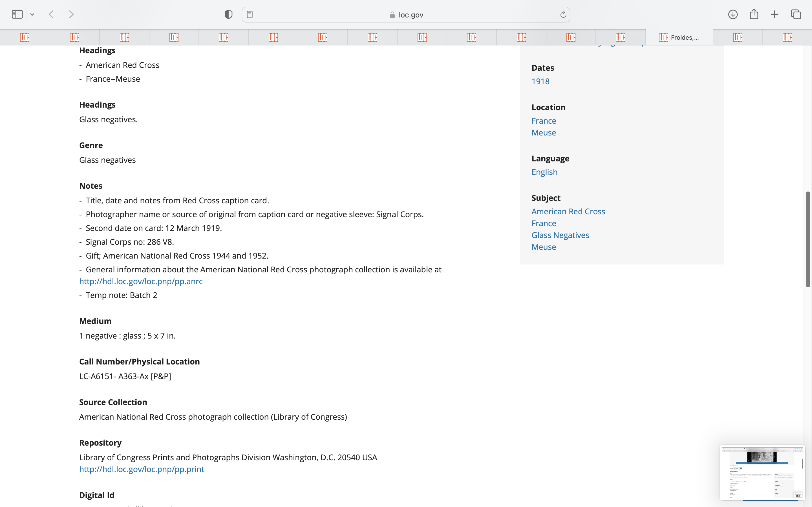Switch to the first LOC tab

click(25, 37)
